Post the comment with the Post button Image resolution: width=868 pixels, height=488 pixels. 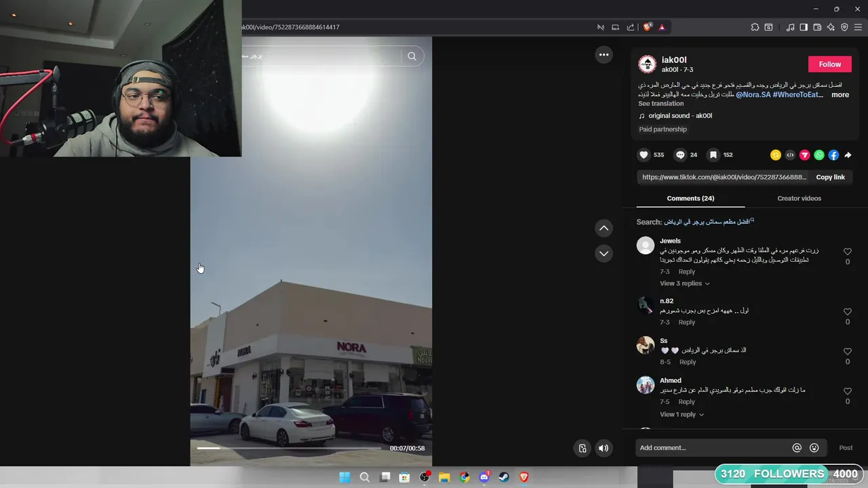pyautogui.click(x=846, y=448)
